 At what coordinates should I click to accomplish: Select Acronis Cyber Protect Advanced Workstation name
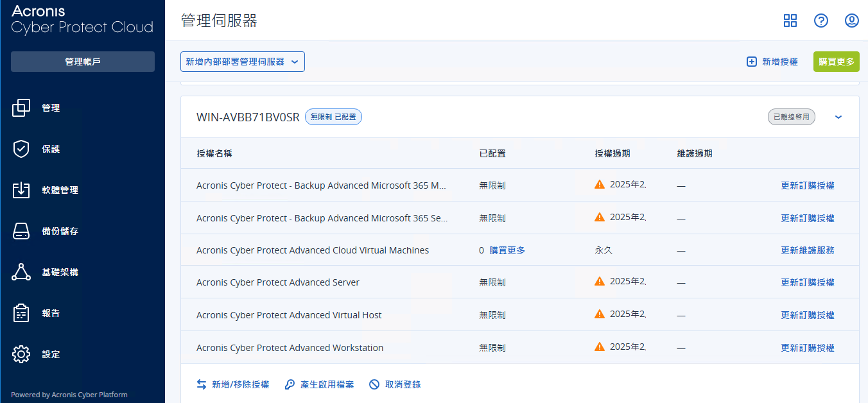point(290,348)
